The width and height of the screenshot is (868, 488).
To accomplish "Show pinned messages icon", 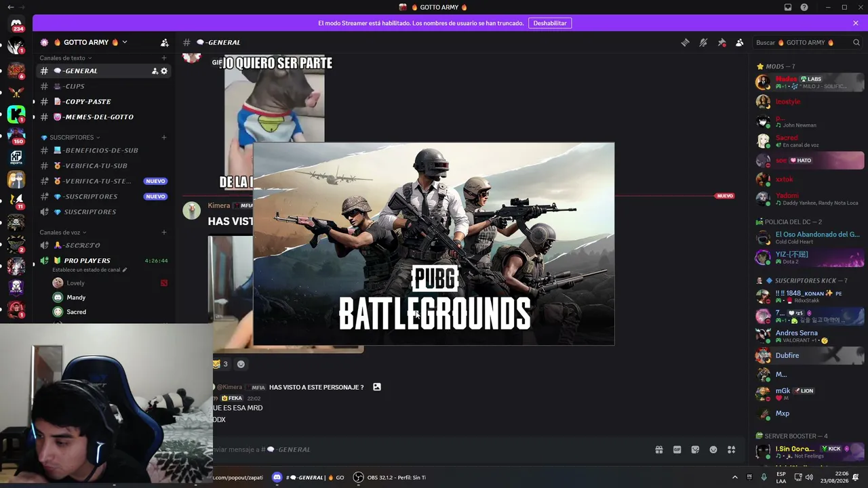I will 722,43.
